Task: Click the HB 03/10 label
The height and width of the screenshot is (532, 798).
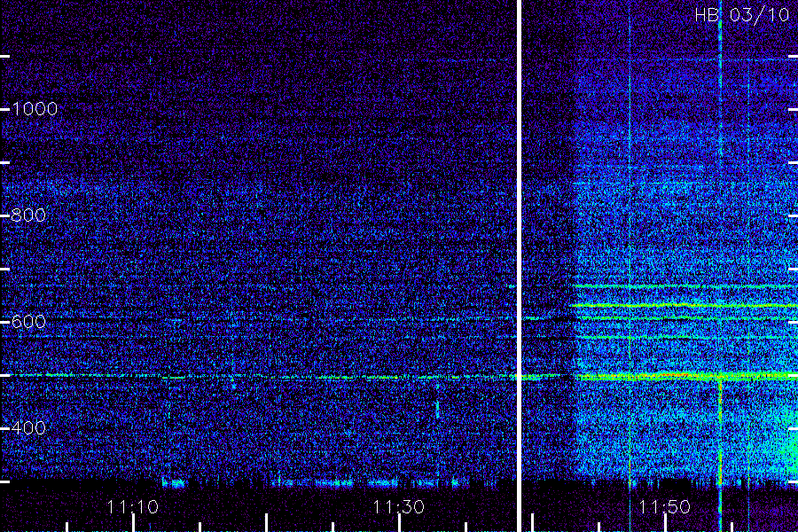Action: point(742,15)
